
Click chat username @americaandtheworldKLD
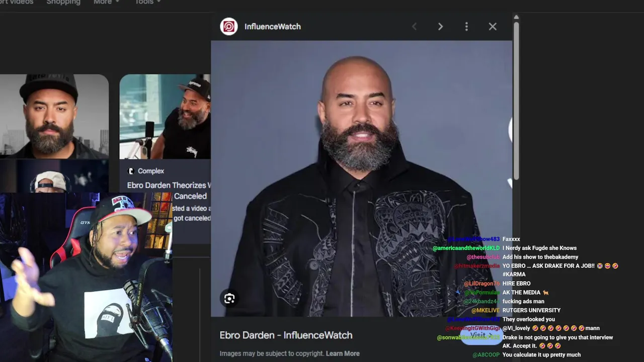tap(466, 248)
